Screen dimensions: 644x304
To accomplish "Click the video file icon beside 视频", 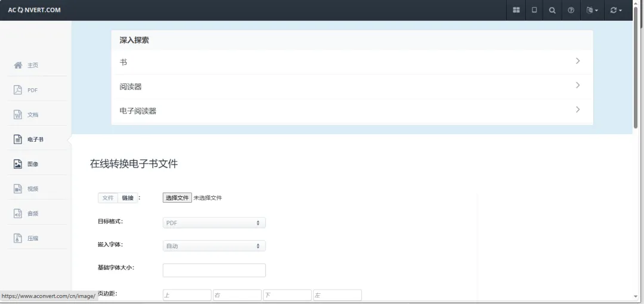I will [18, 188].
